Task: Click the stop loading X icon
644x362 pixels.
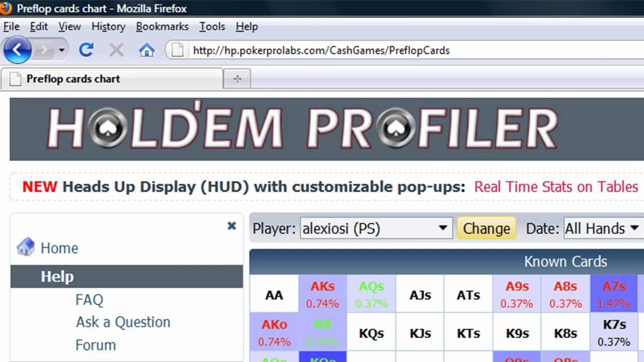Action: (x=116, y=50)
